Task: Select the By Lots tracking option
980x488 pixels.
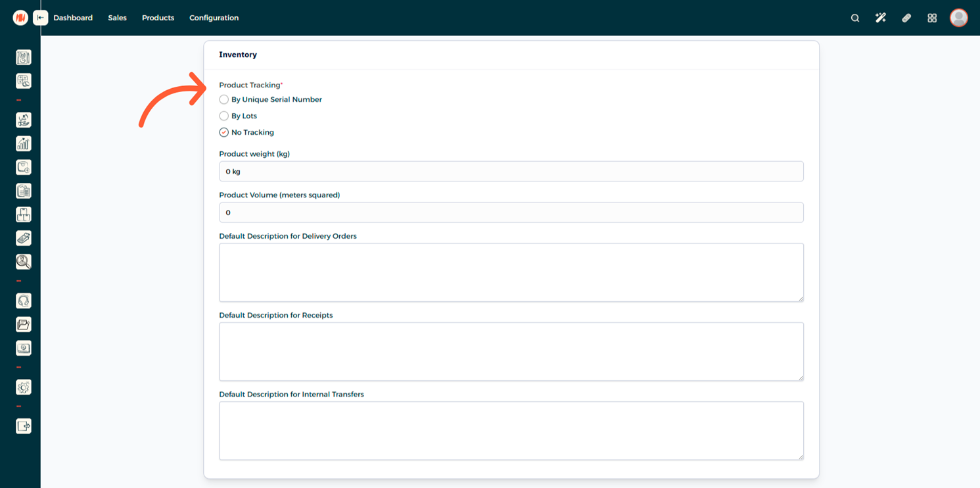Action: [x=224, y=116]
